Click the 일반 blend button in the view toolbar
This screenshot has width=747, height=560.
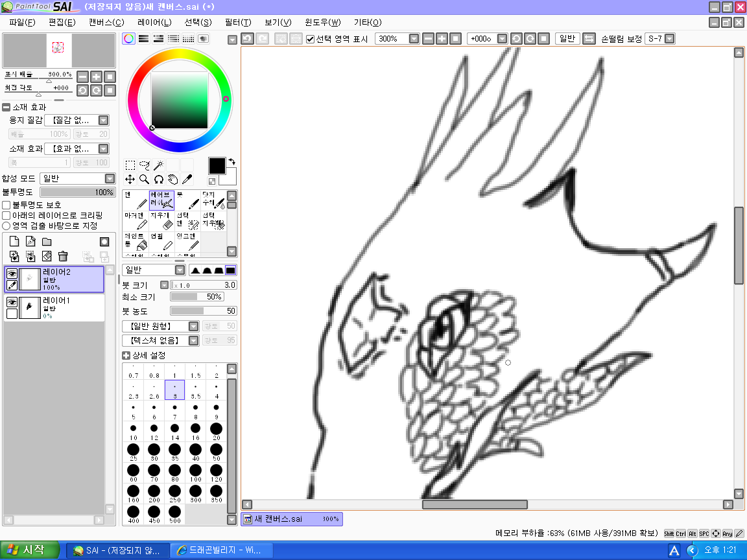[567, 39]
